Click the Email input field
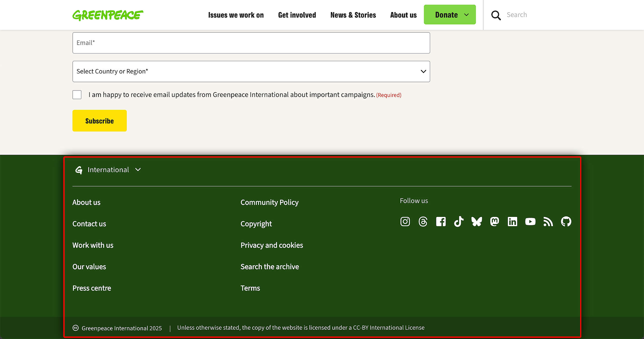The width and height of the screenshot is (644, 339). tap(251, 43)
